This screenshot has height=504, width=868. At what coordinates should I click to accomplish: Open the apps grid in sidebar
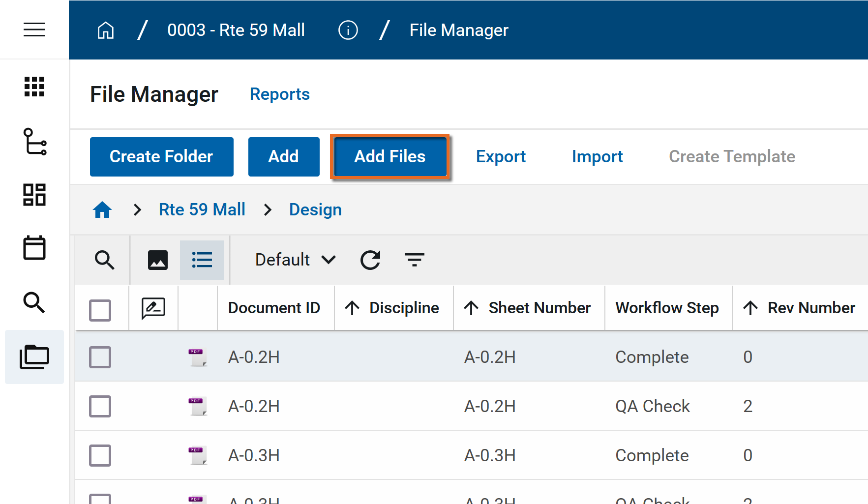(34, 87)
